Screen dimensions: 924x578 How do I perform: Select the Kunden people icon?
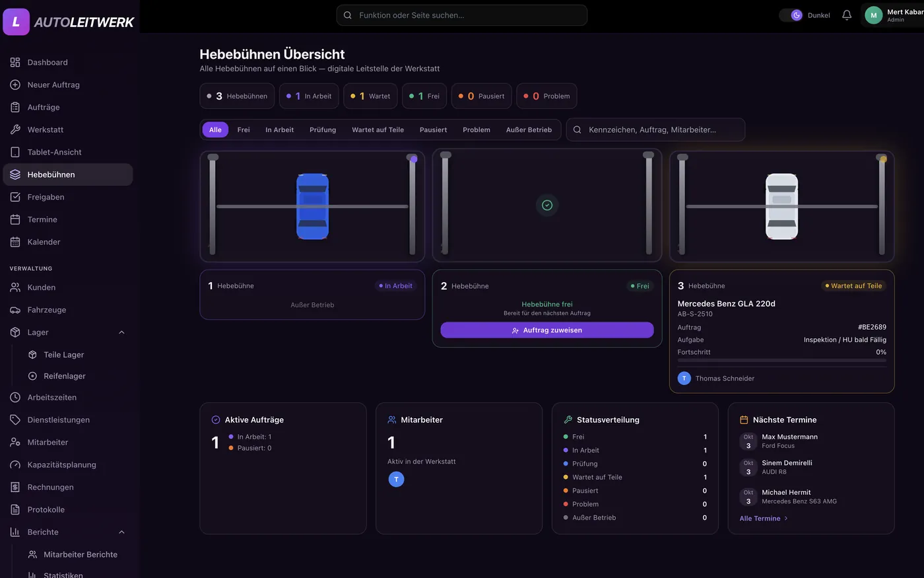click(x=15, y=287)
